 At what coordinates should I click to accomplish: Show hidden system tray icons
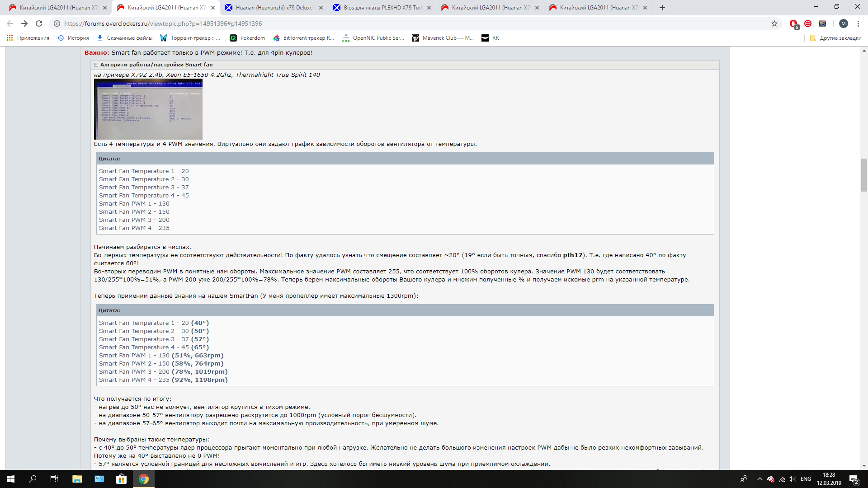coord(759,479)
